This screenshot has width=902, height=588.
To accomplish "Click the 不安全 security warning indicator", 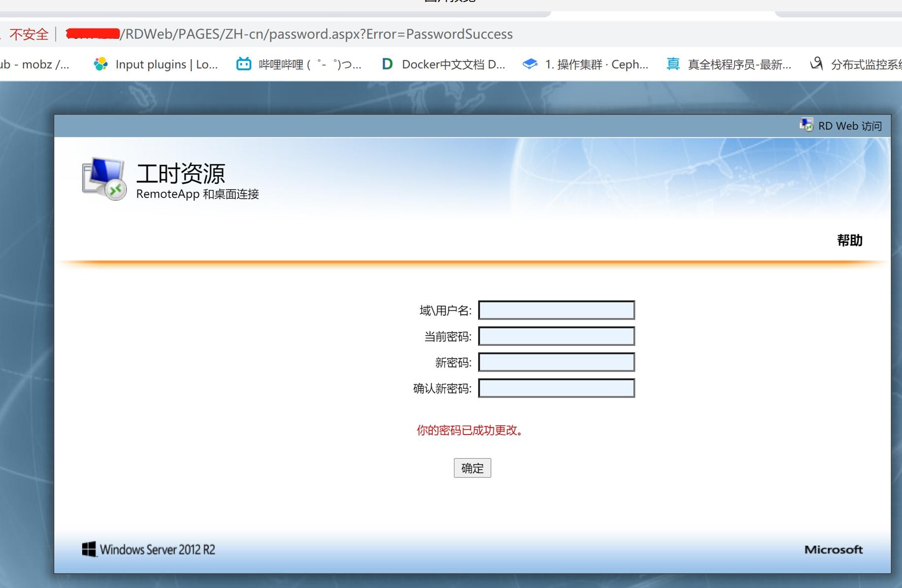I will click(29, 34).
